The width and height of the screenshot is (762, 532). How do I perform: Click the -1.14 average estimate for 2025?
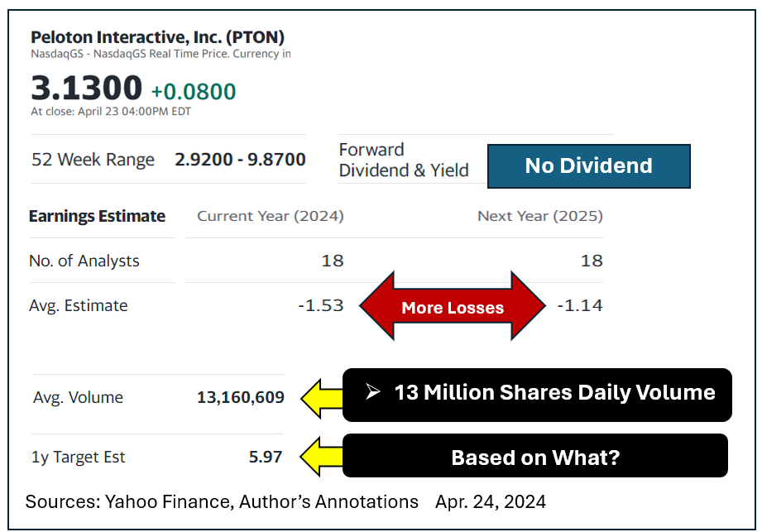click(x=580, y=305)
